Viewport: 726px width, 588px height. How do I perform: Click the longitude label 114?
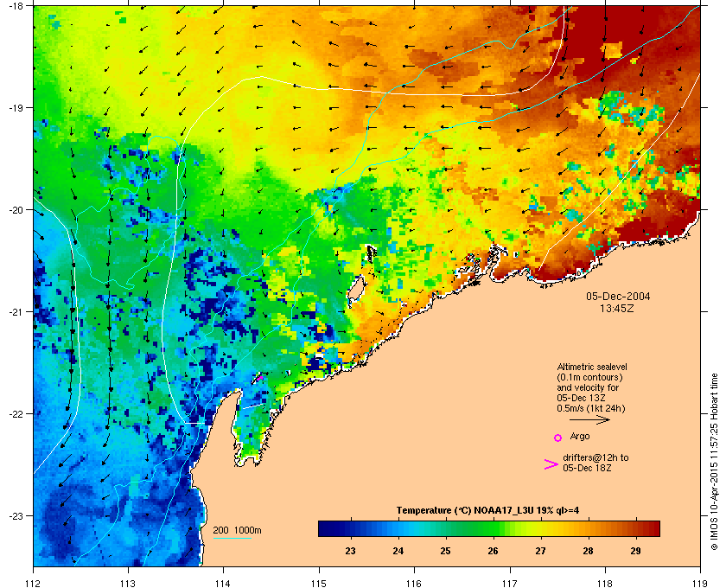pyautogui.click(x=223, y=583)
